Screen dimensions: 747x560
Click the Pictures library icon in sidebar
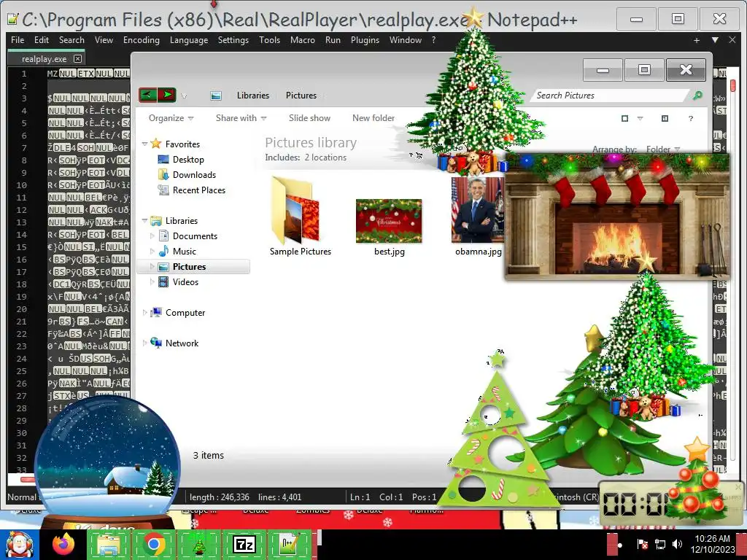(x=163, y=267)
